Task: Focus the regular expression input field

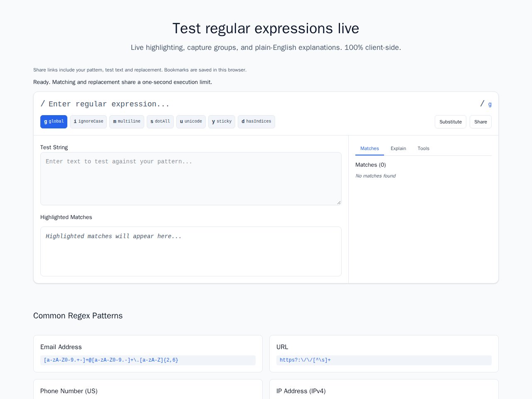Action: 262,104
